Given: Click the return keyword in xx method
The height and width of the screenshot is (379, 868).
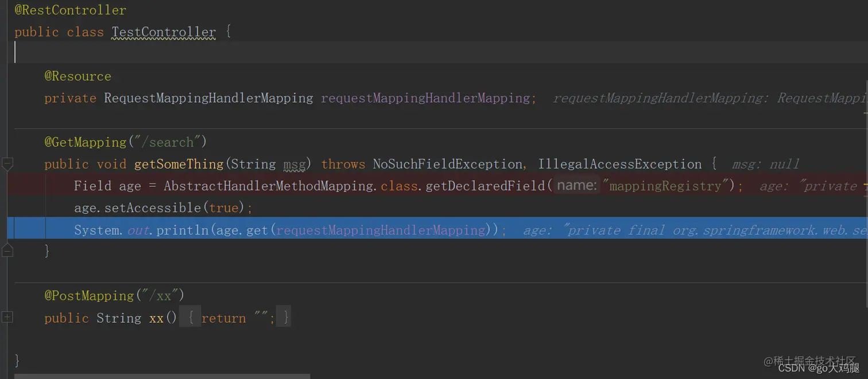Looking at the screenshot, I should pyautogui.click(x=223, y=318).
